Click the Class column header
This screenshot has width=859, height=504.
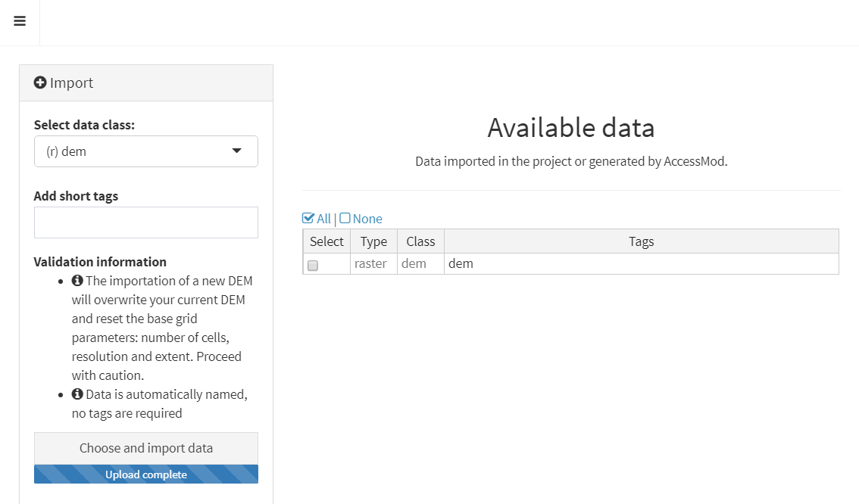[420, 241]
